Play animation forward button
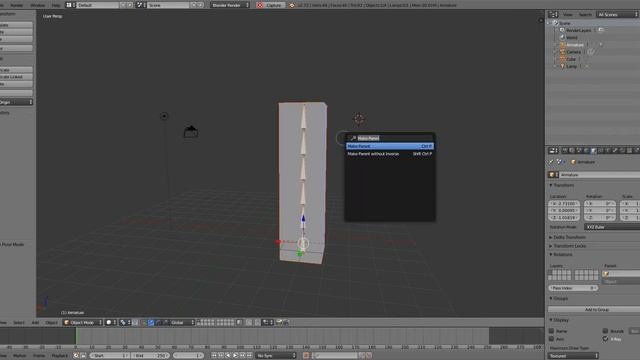The height and width of the screenshot is (360, 640). point(235,356)
